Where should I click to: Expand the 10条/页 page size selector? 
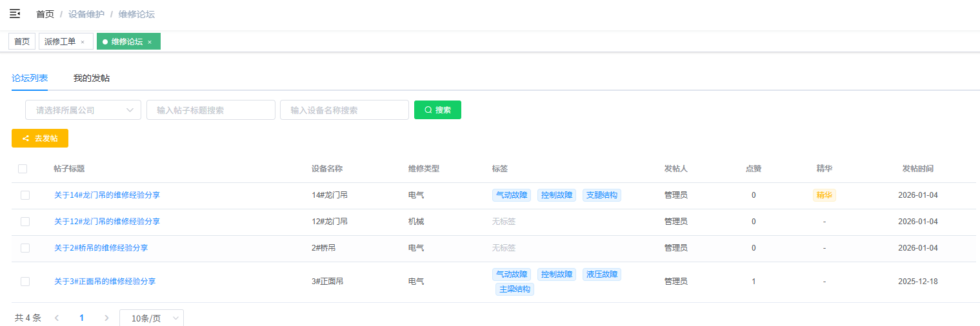pos(152,318)
